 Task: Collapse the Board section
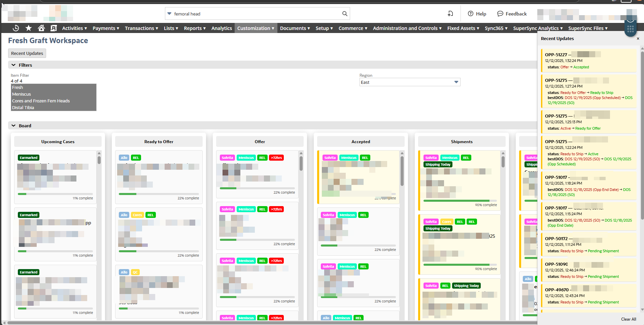(x=13, y=126)
